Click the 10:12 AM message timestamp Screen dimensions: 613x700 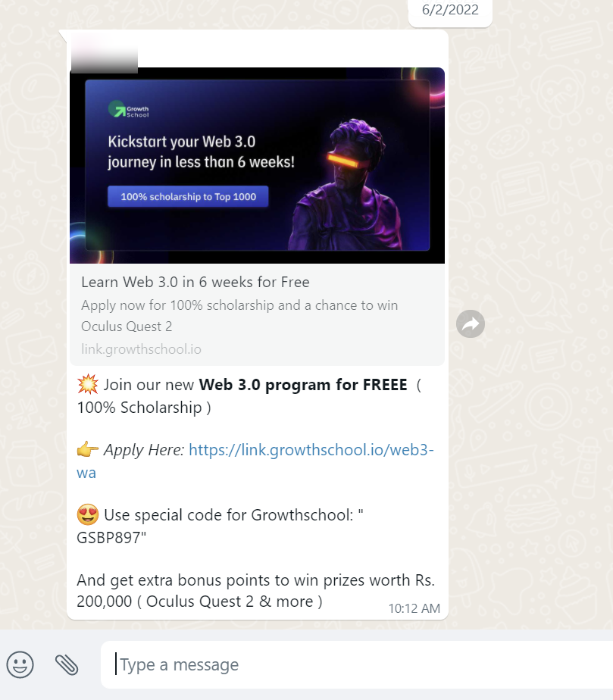click(414, 608)
